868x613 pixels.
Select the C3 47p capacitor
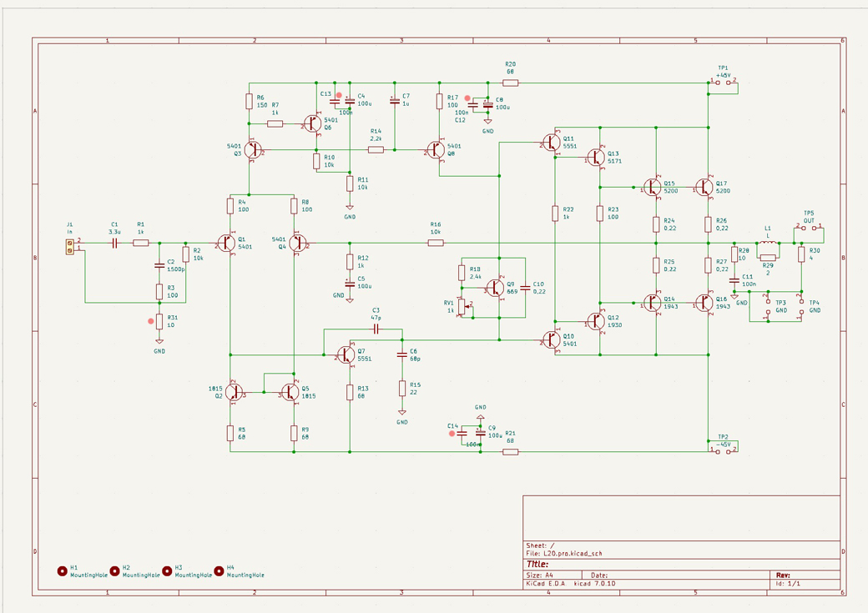(x=376, y=329)
